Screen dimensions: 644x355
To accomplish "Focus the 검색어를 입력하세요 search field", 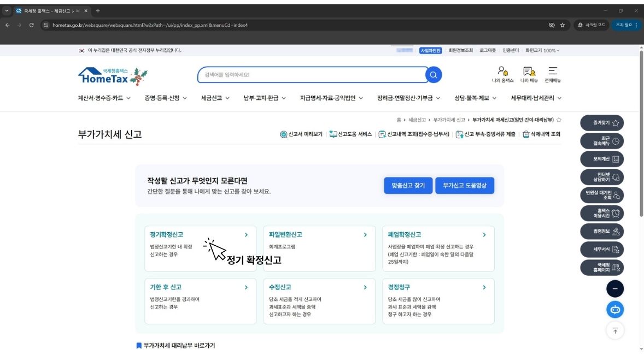I will pyautogui.click(x=312, y=75).
